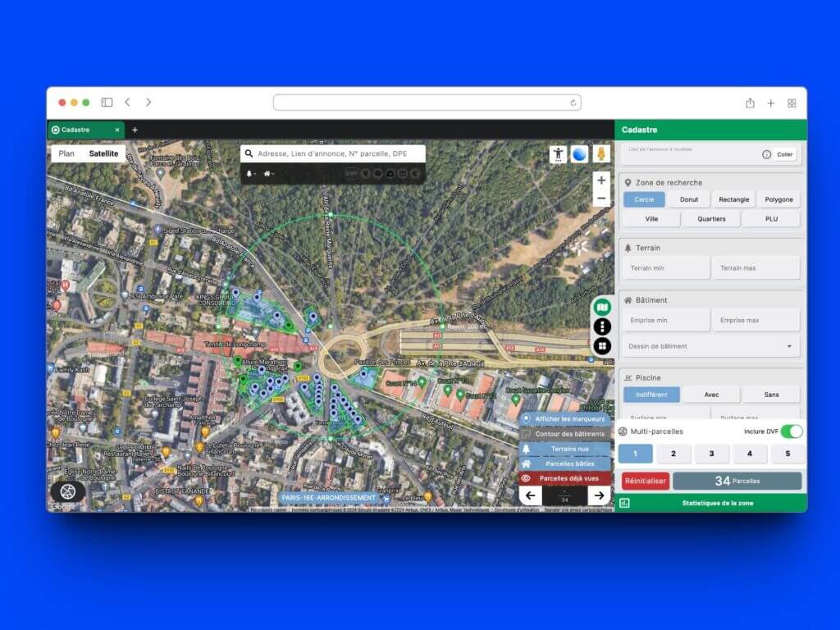The height and width of the screenshot is (630, 840).
Task: Open the house icon dropdown under search bar
Action: pos(268,174)
